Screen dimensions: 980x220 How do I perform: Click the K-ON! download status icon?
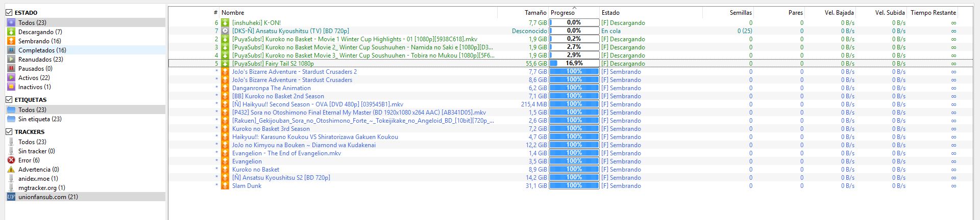click(x=225, y=23)
